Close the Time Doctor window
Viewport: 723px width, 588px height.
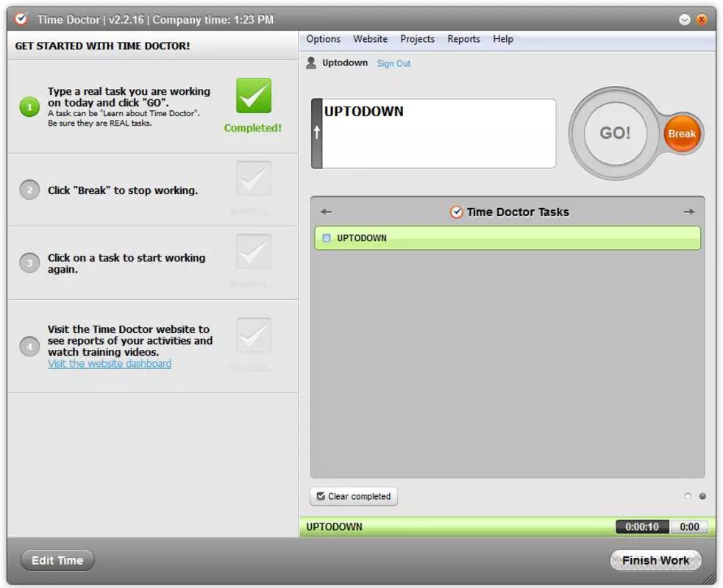(702, 19)
